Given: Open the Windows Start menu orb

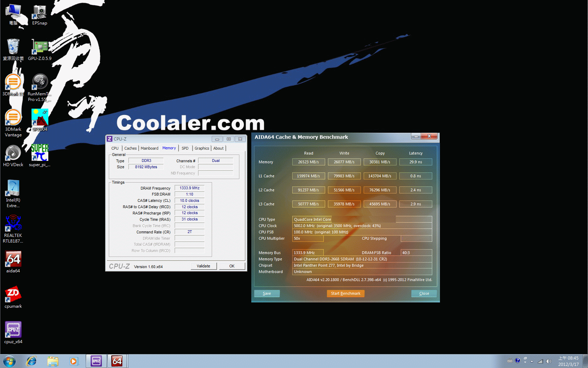Looking at the screenshot, I should [x=9, y=361].
